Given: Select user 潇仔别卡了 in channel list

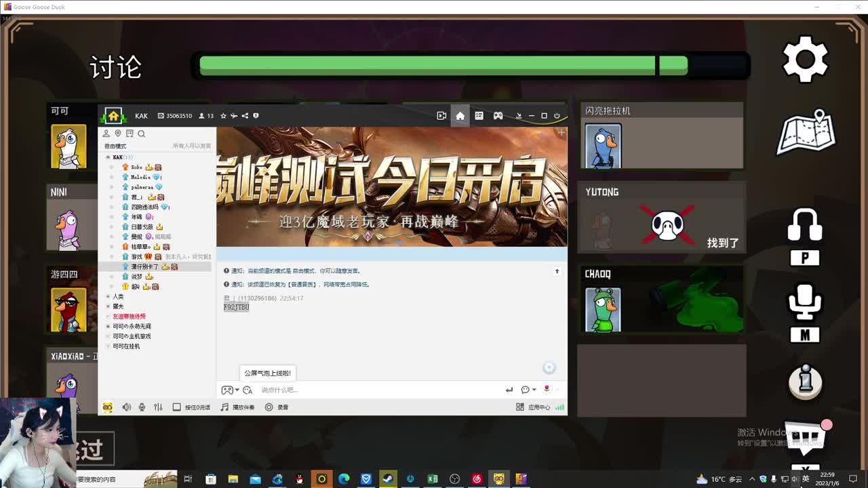Looking at the screenshot, I should coord(144,267).
